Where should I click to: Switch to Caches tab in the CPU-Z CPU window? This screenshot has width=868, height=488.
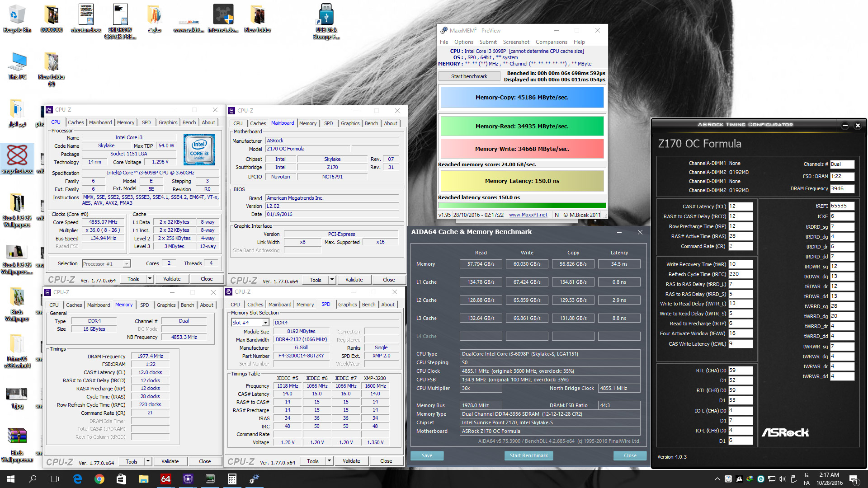point(76,122)
